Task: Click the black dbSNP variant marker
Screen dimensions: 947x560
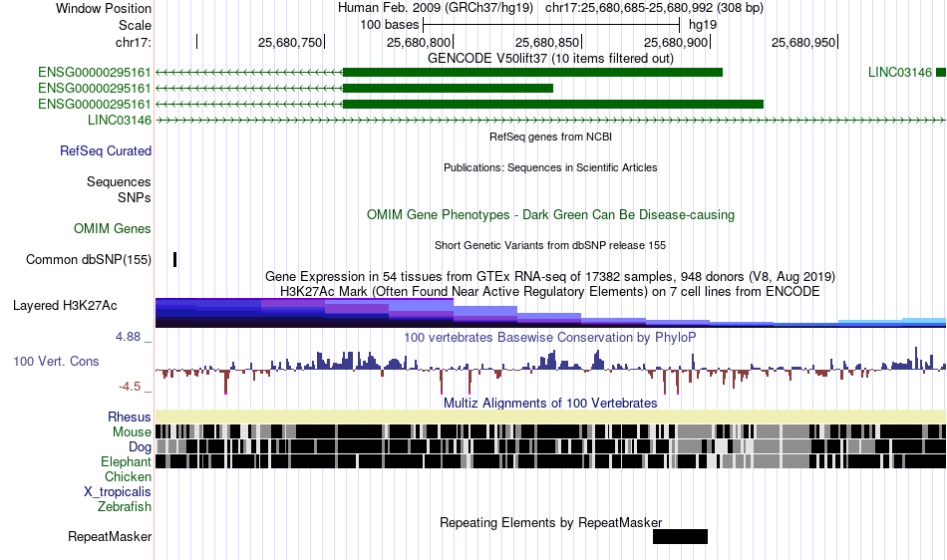Action: tap(175, 259)
